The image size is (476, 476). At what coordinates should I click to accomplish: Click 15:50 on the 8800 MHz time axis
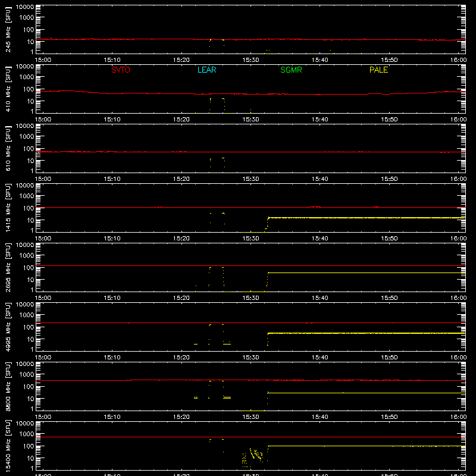389,417
